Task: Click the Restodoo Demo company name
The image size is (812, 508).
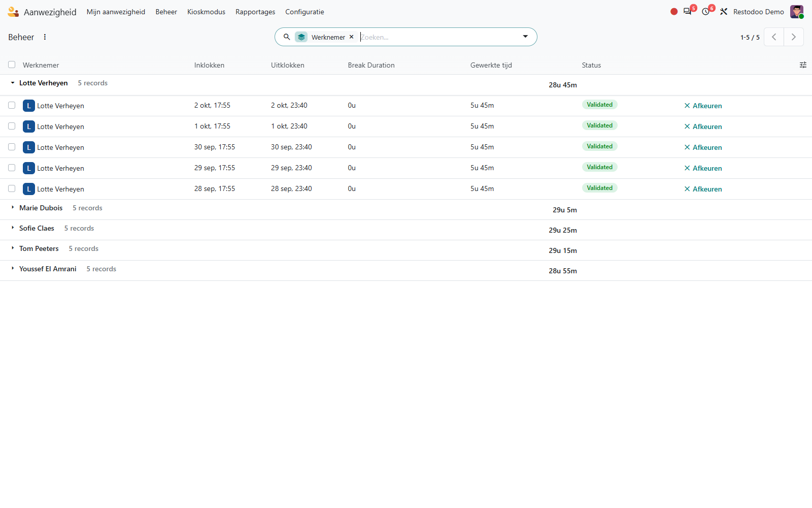Action: (758, 12)
